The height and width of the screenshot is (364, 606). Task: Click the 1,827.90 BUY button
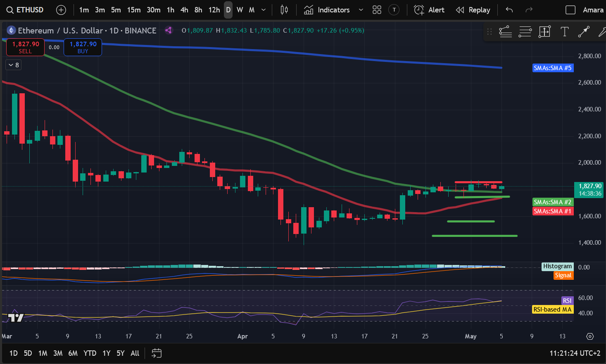tap(83, 47)
